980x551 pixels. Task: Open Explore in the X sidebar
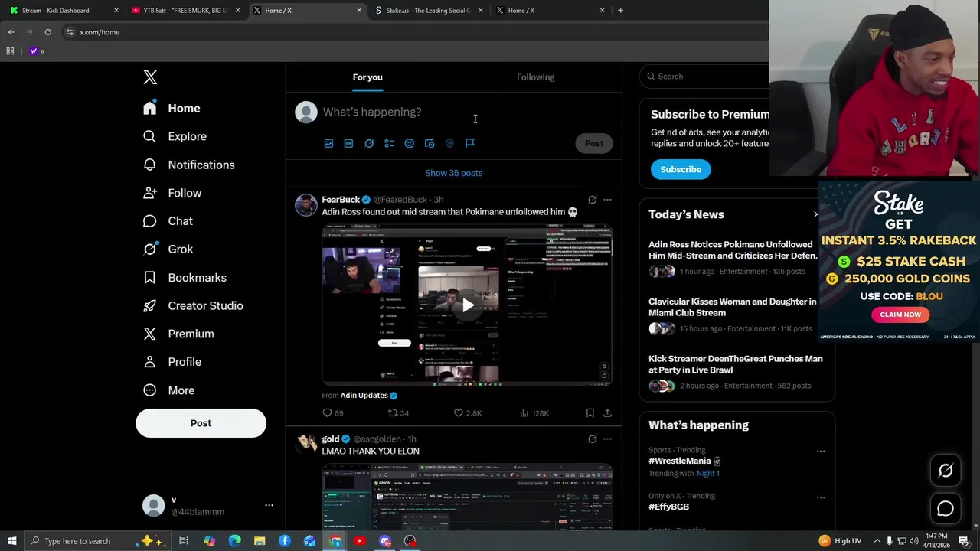175,136
